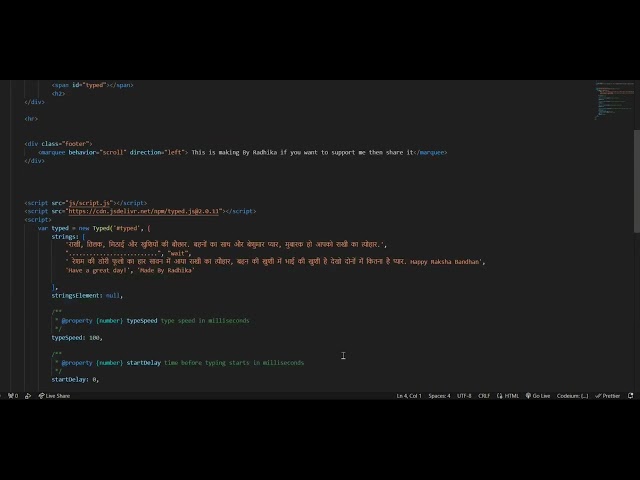Click the editor vertical scrollbar thumb
The image size is (640, 480).
[x=637, y=181]
